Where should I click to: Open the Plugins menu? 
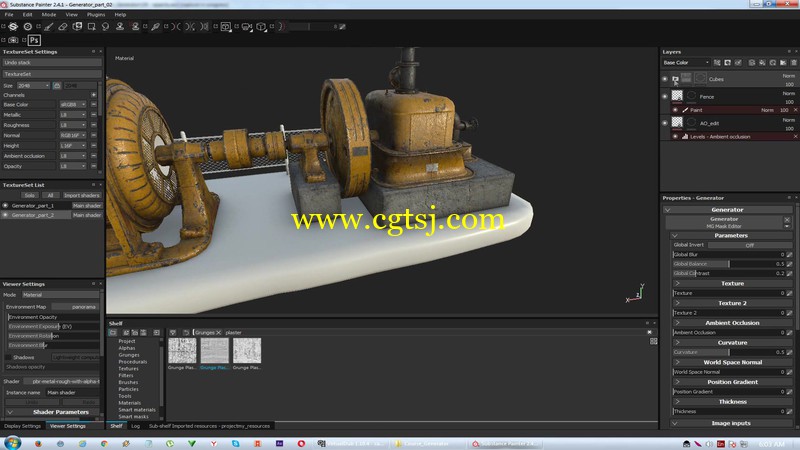(96, 15)
